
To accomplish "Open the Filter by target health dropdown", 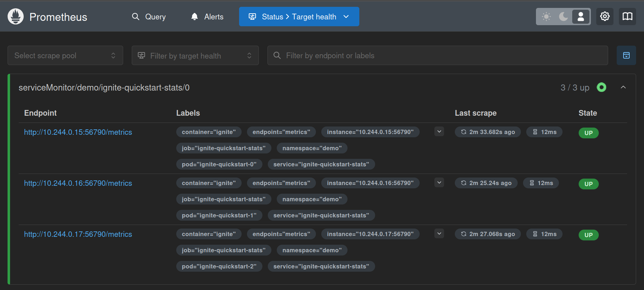I will click(195, 55).
